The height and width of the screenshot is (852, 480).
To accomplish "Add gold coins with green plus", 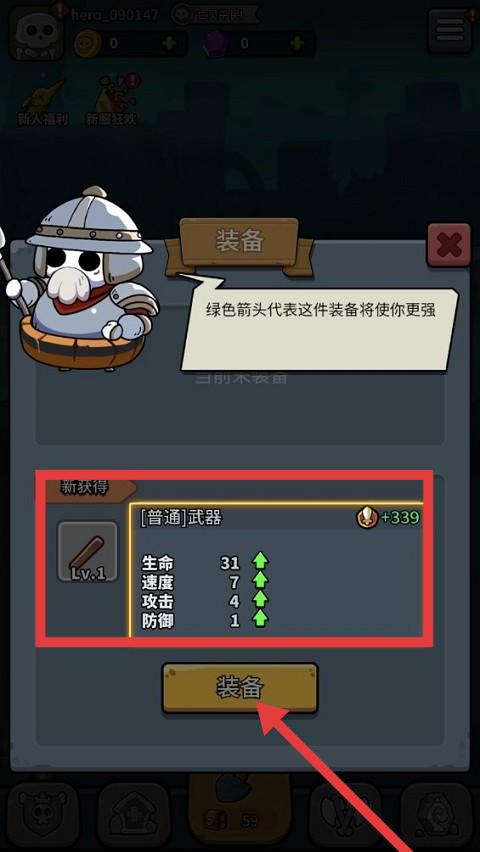I will pyautogui.click(x=170, y=43).
